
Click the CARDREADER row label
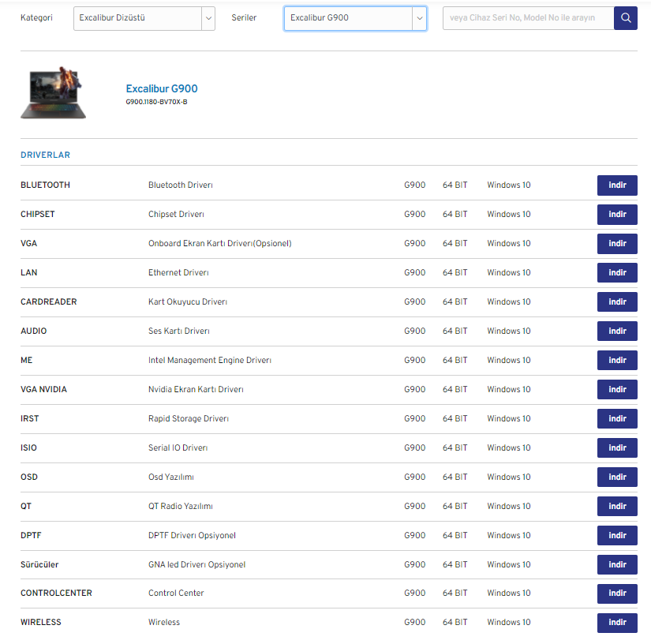click(x=49, y=301)
